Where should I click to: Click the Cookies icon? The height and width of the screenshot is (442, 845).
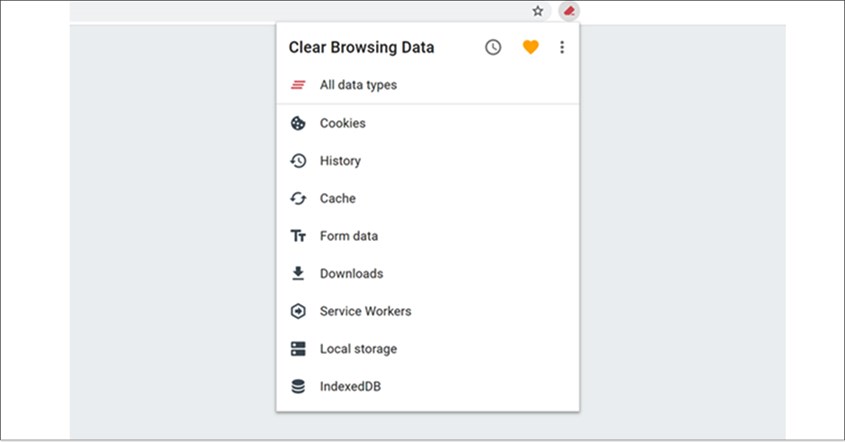pos(298,123)
